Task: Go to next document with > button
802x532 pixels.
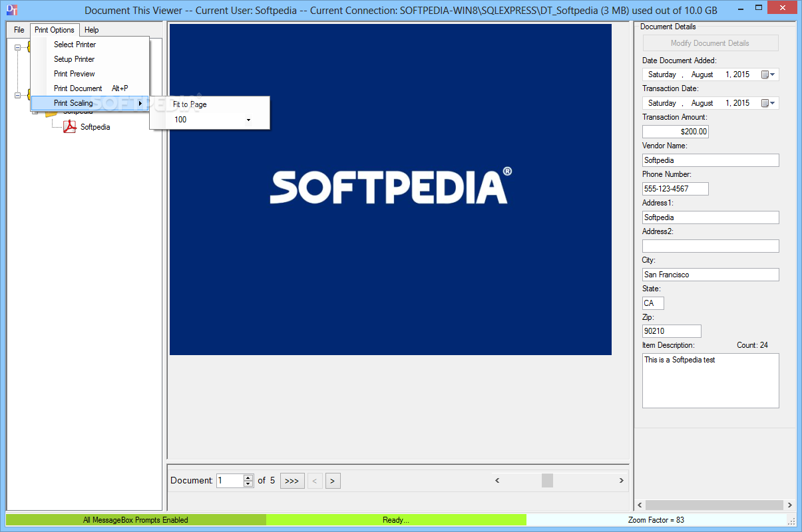Action: click(x=333, y=481)
